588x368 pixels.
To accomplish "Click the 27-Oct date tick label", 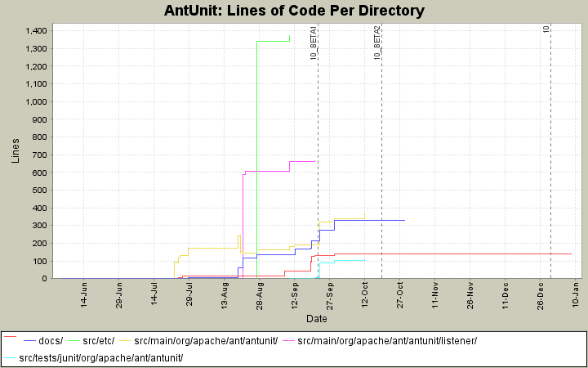I will tap(399, 294).
